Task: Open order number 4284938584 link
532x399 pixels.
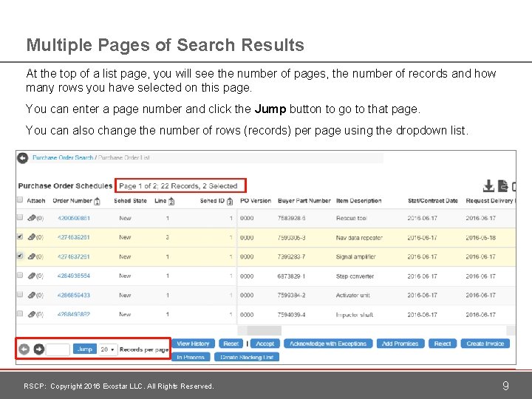Action: [74, 276]
